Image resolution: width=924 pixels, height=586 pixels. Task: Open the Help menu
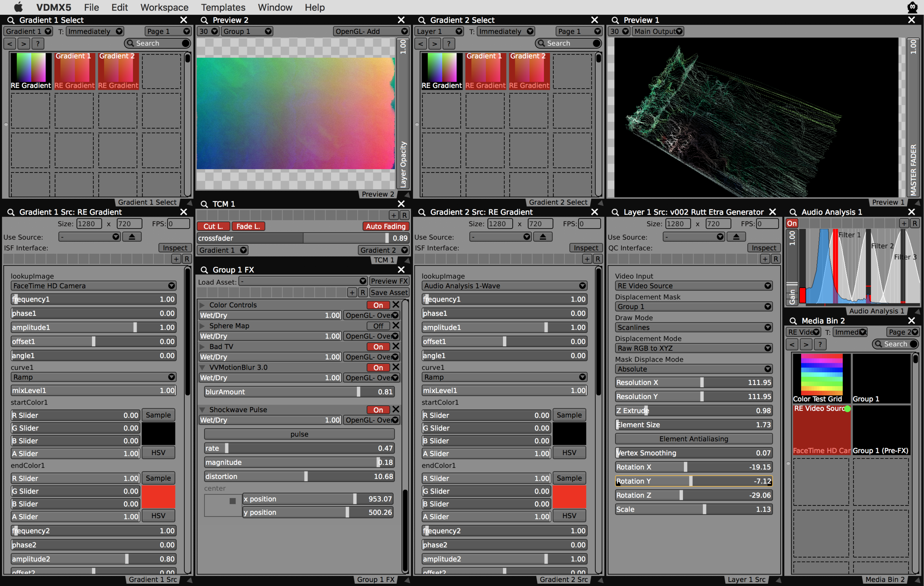[315, 7]
